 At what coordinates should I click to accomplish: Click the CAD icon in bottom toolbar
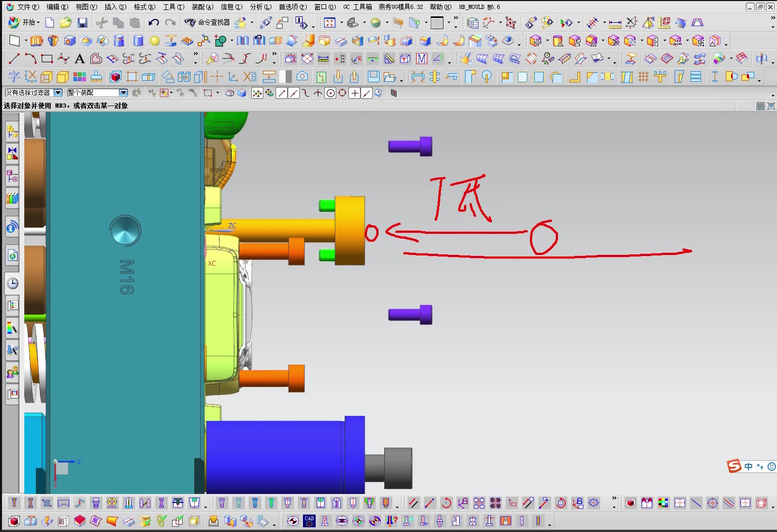[309, 521]
